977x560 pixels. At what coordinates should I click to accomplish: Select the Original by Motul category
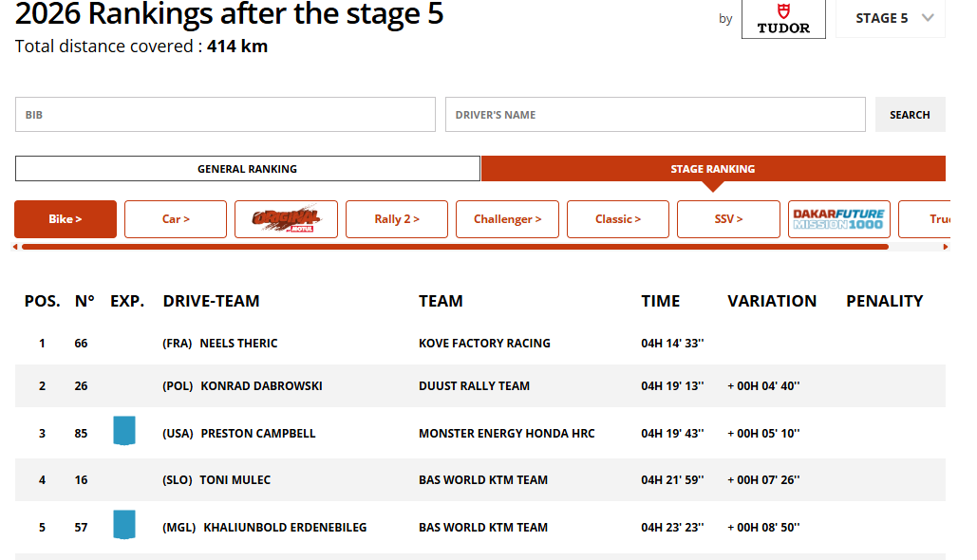point(286,219)
